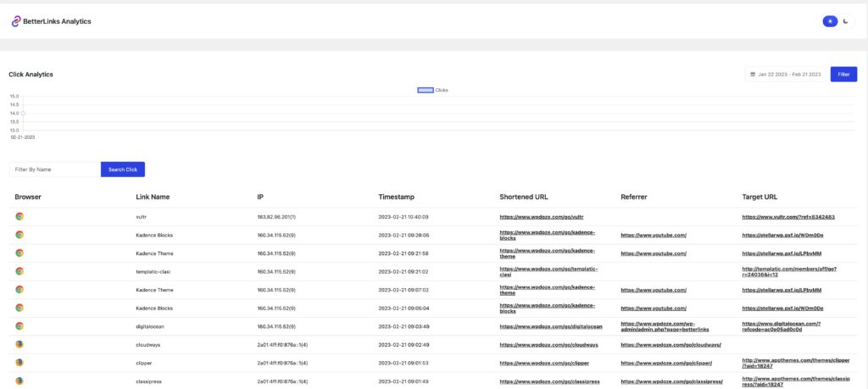Select the templatic-clasi link name cell
868x389 pixels.
pos(153,272)
